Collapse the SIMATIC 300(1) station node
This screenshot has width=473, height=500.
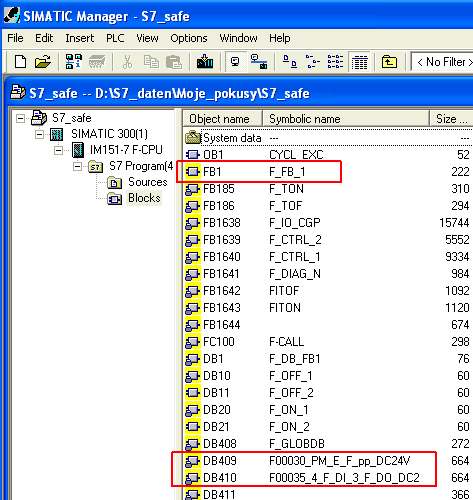coord(39,134)
